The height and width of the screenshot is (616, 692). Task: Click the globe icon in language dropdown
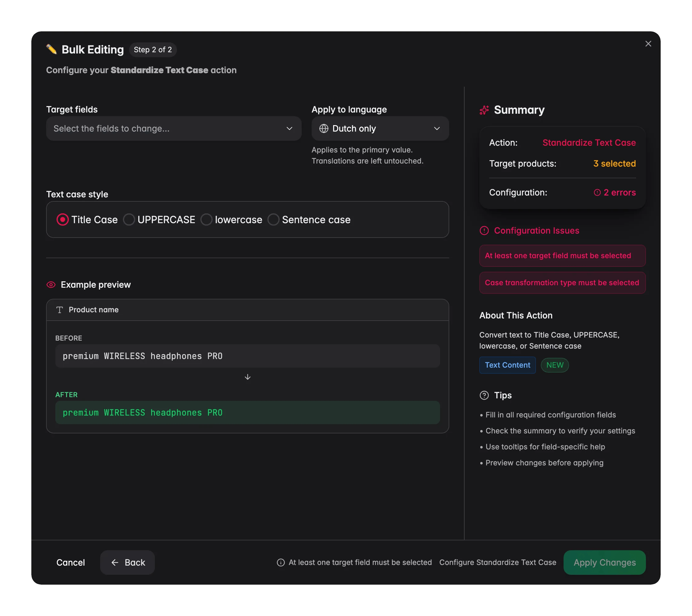(x=324, y=129)
